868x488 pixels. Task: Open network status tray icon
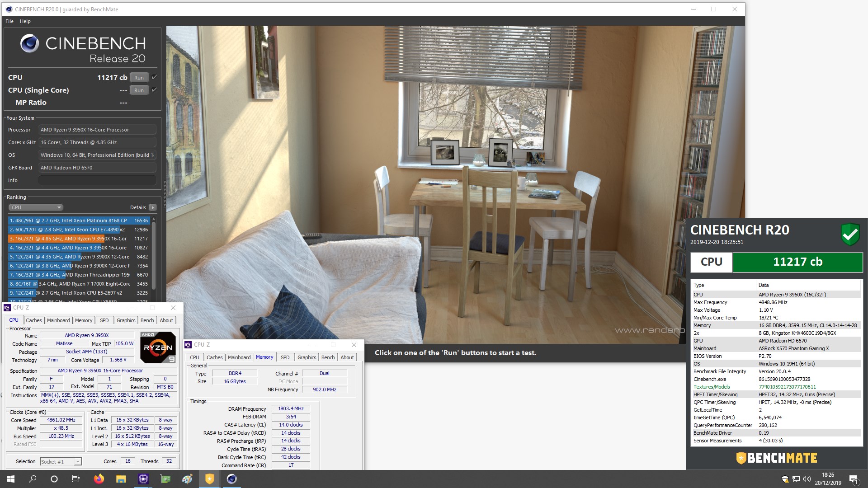point(796,479)
